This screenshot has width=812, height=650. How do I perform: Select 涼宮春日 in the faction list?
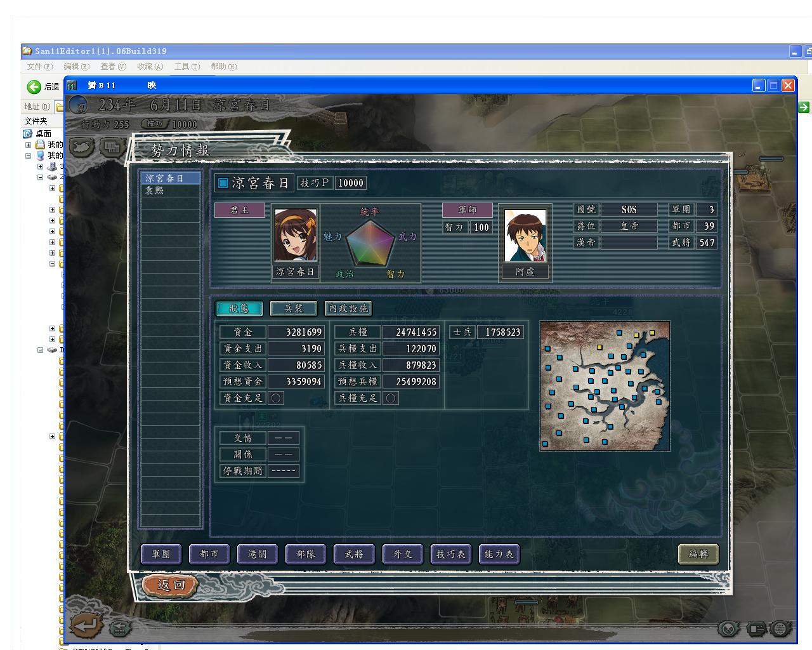point(171,178)
